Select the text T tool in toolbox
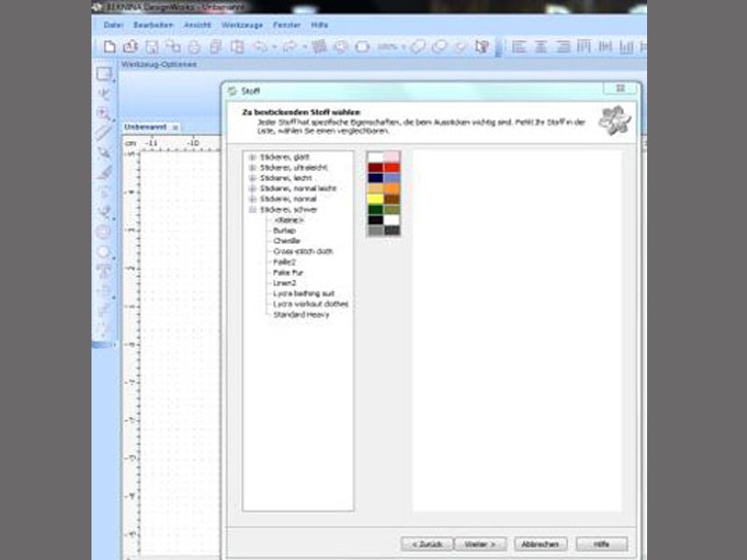This screenshot has height=560, width=747. point(104,271)
